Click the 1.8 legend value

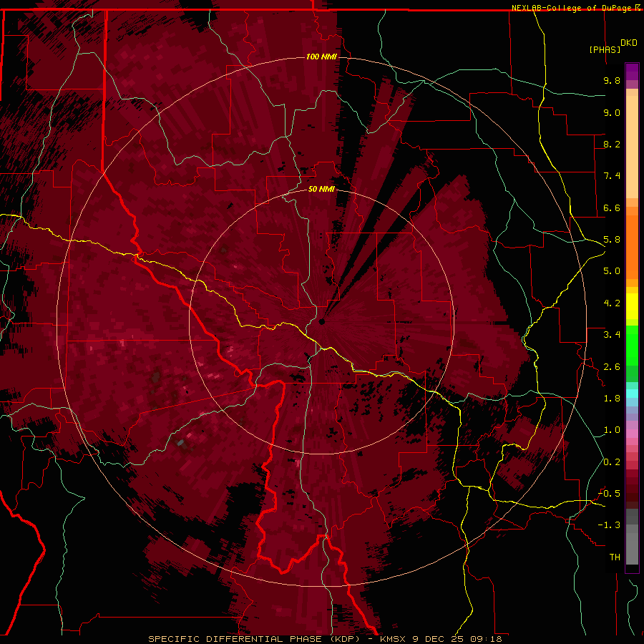coord(612,399)
